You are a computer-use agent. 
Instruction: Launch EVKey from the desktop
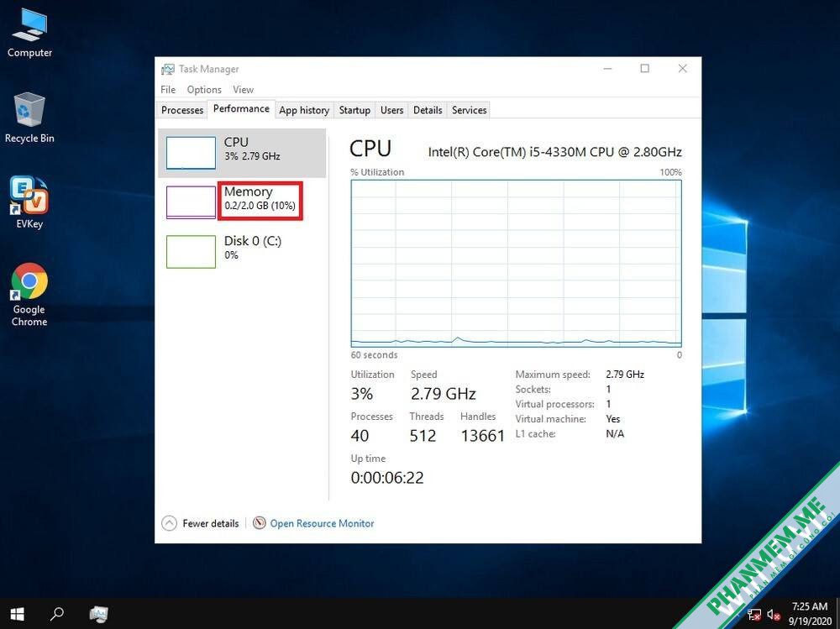[x=29, y=202]
